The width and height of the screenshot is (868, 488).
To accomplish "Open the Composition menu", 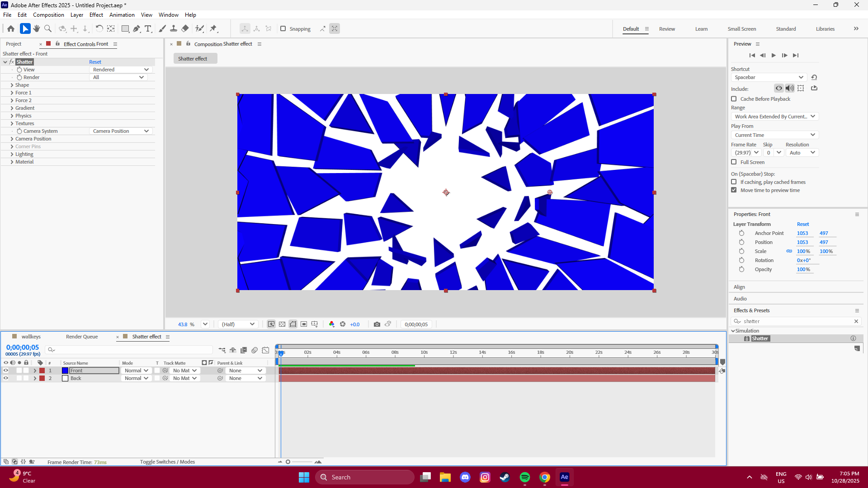I will click(48, 14).
